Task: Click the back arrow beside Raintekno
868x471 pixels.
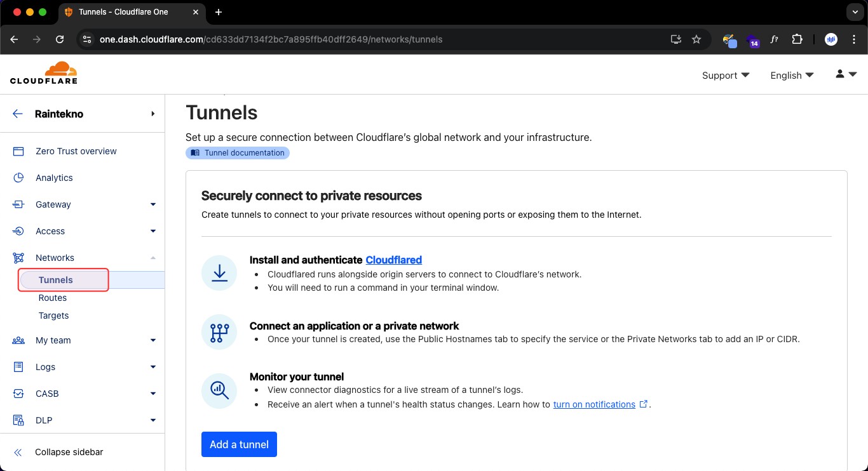Action: 18,114
